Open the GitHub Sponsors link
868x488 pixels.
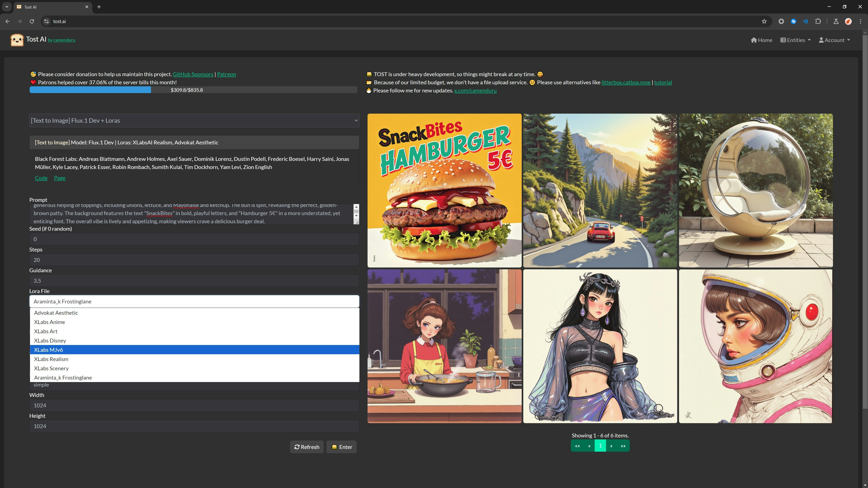pyautogui.click(x=193, y=74)
